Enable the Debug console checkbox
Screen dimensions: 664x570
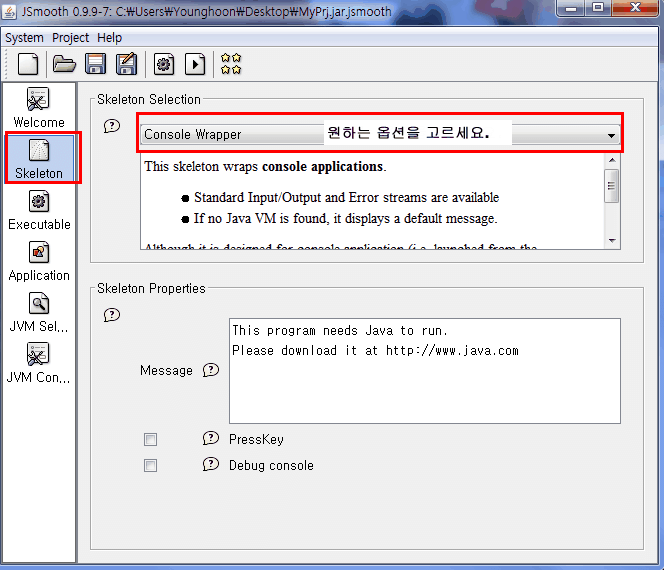coord(150,465)
